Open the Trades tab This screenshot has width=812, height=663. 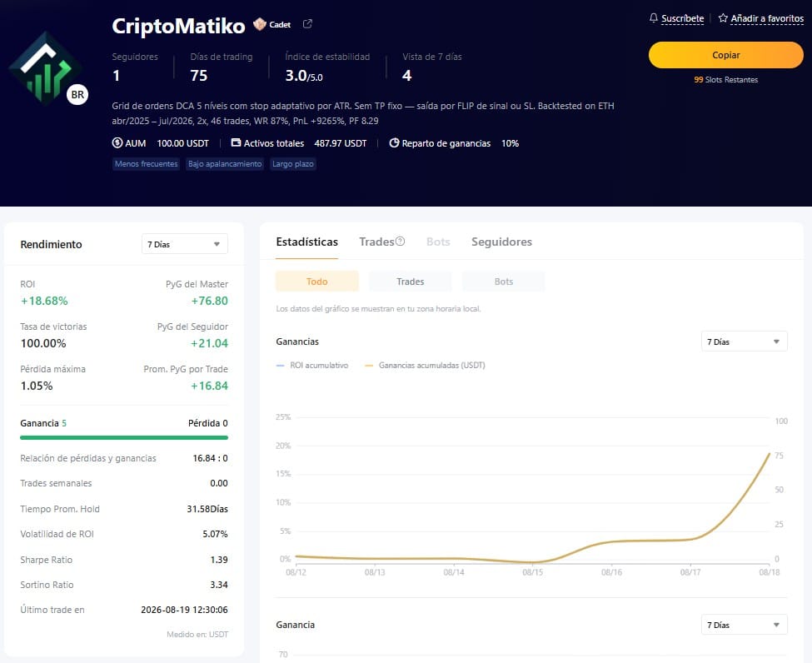[377, 242]
